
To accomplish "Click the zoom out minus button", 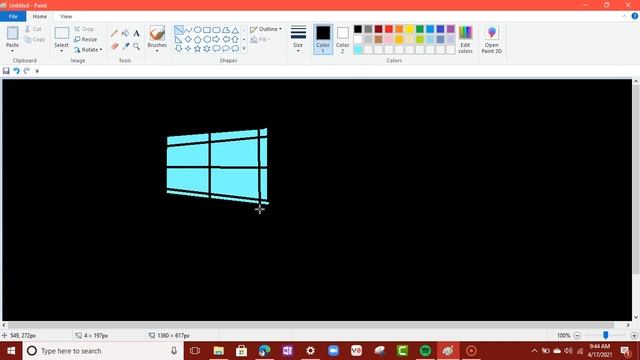I will click(577, 336).
